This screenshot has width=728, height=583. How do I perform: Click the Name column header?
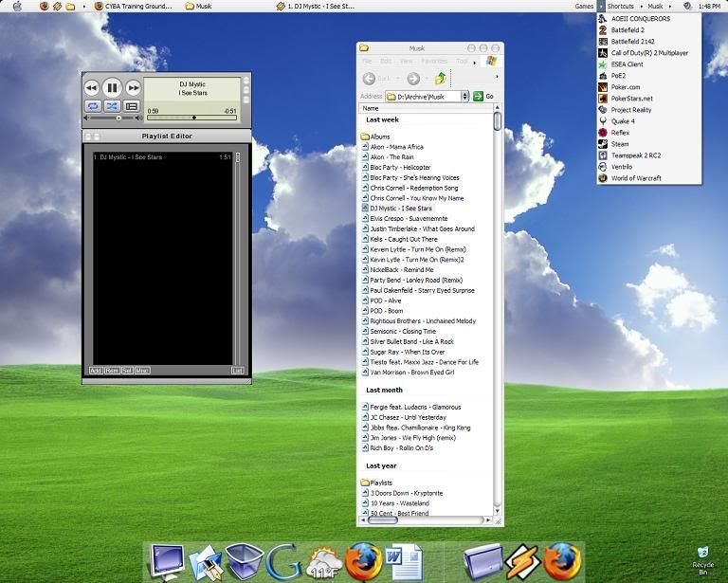click(426, 108)
